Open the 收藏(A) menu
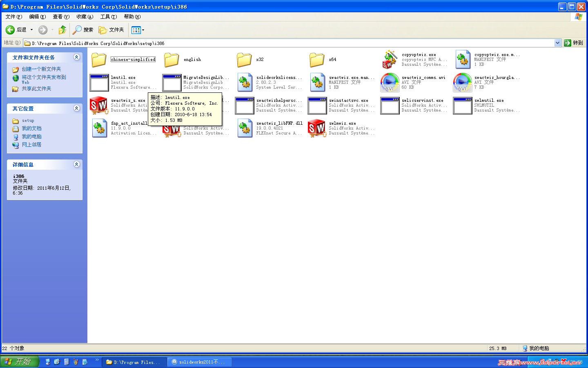This screenshot has width=588, height=368. (x=85, y=17)
